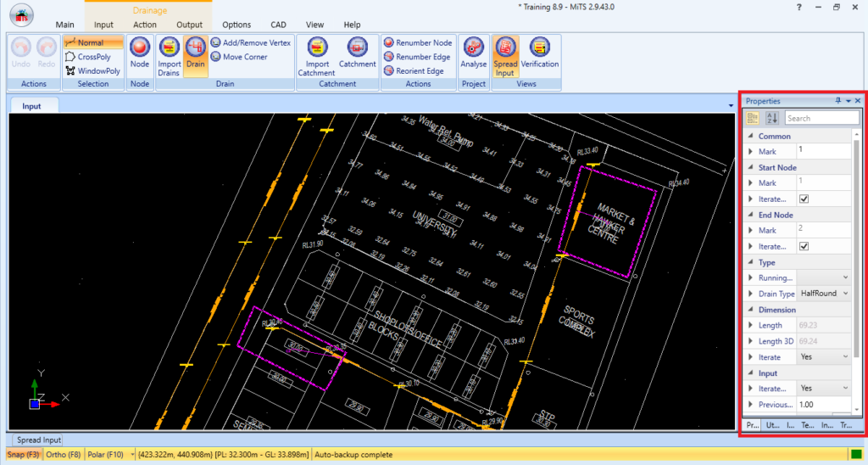Toggle Snap (F3) mode
Image resolution: width=868 pixels, height=465 pixels.
click(x=23, y=455)
